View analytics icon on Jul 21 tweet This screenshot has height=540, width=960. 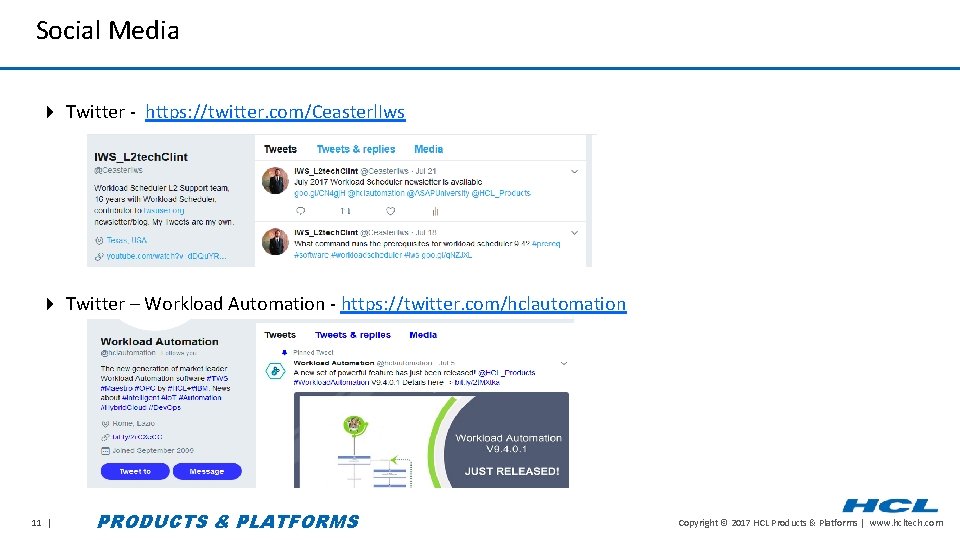435,211
